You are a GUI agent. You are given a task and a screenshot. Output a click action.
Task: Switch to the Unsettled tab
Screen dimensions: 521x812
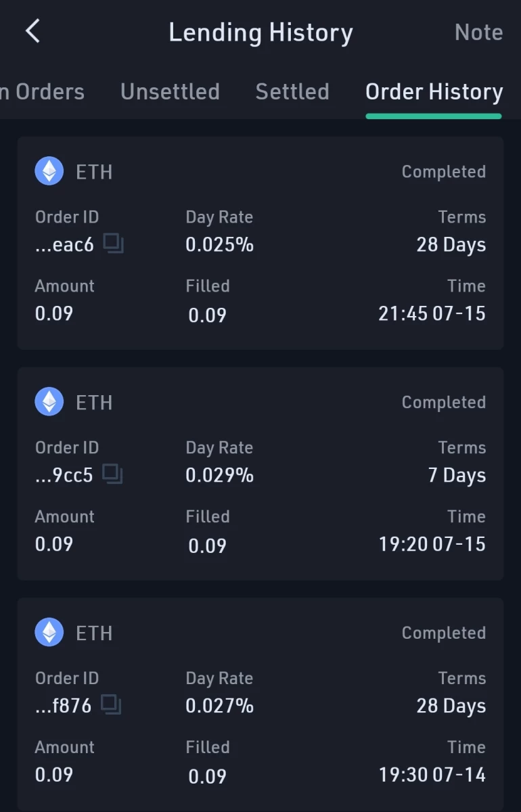[x=170, y=91]
